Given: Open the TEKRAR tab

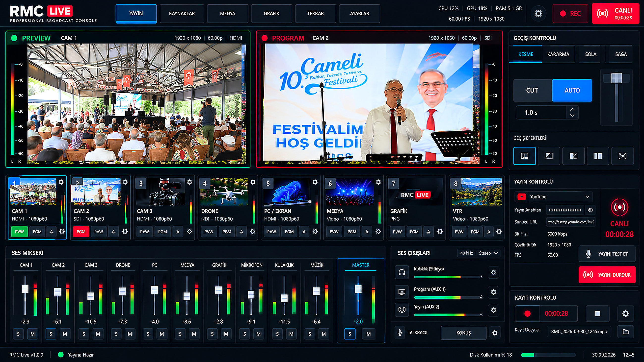Looking at the screenshot, I should (x=316, y=14).
